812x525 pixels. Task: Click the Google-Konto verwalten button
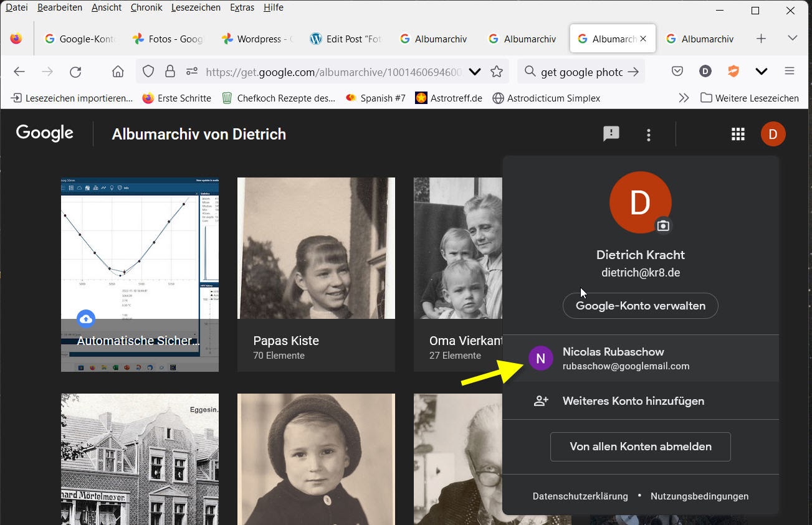(640, 306)
